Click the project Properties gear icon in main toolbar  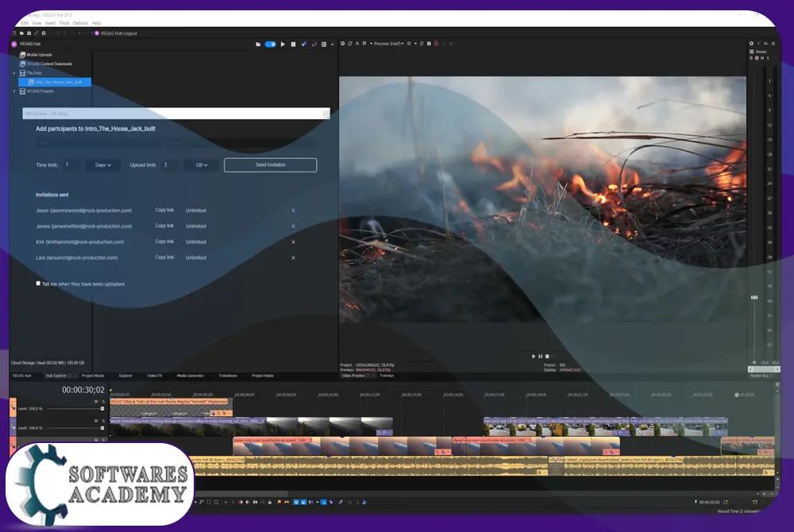(44, 33)
